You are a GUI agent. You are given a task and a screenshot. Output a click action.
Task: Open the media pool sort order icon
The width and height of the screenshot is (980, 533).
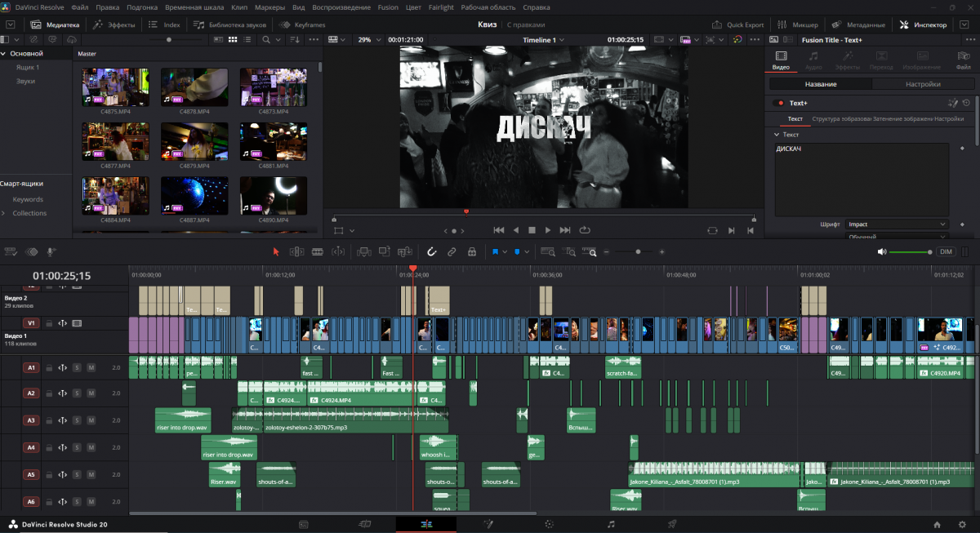coord(294,39)
